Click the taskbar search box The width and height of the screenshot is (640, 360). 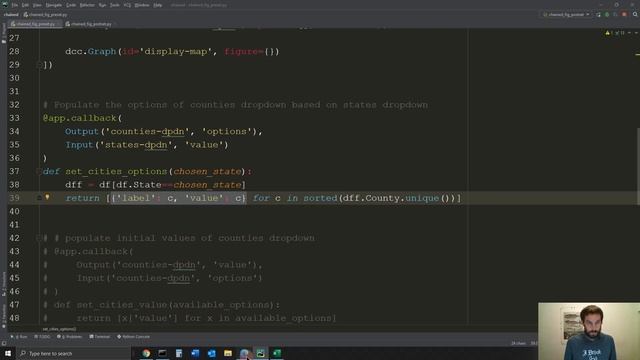73,353
